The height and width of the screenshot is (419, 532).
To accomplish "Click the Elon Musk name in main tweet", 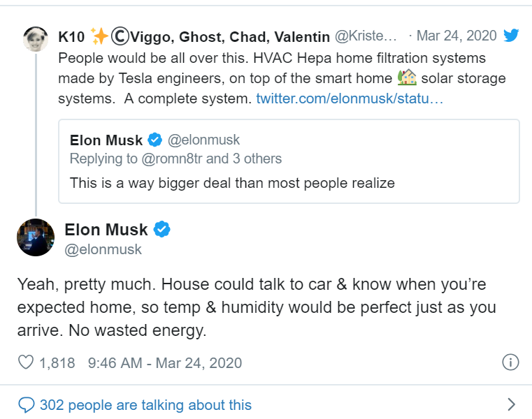I will tap(106, 229).
